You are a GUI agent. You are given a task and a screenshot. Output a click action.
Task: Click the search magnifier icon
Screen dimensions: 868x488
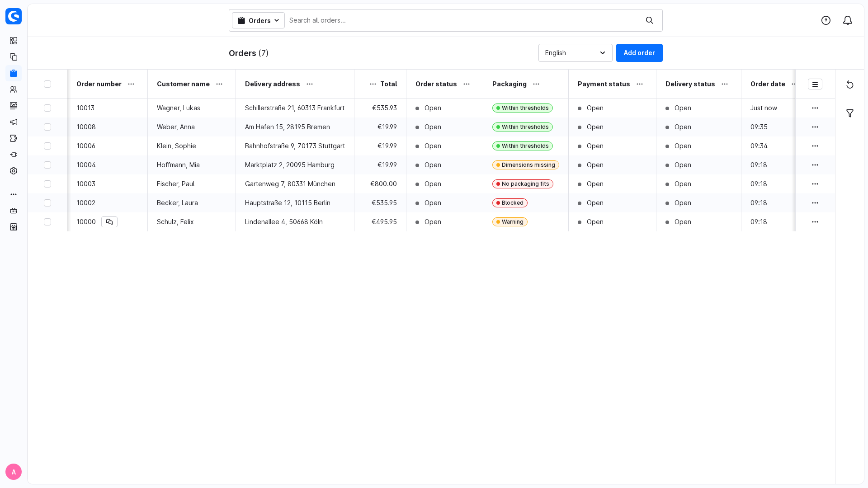click(x=650, y=20)
